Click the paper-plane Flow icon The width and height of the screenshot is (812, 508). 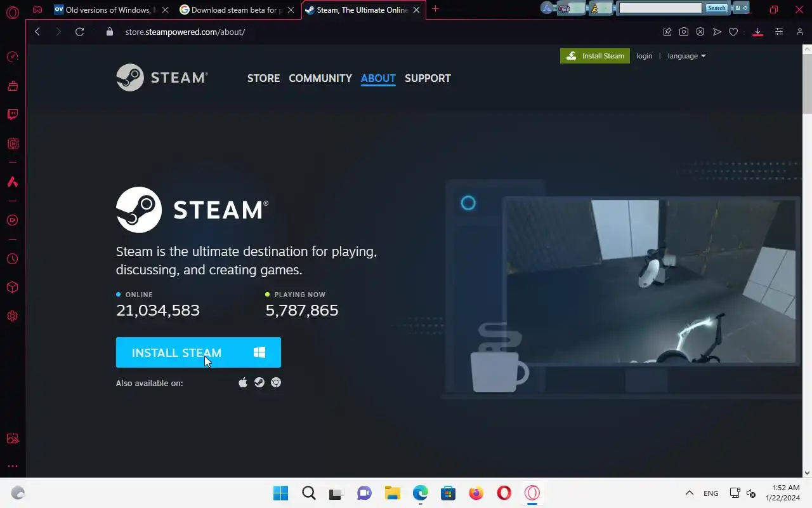click(717, 32)
